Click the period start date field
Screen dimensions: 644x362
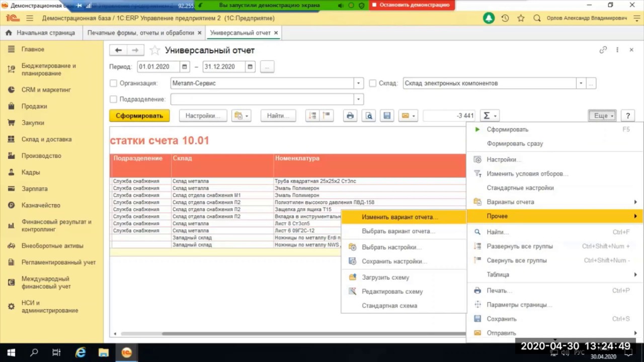tap(158, 66)
